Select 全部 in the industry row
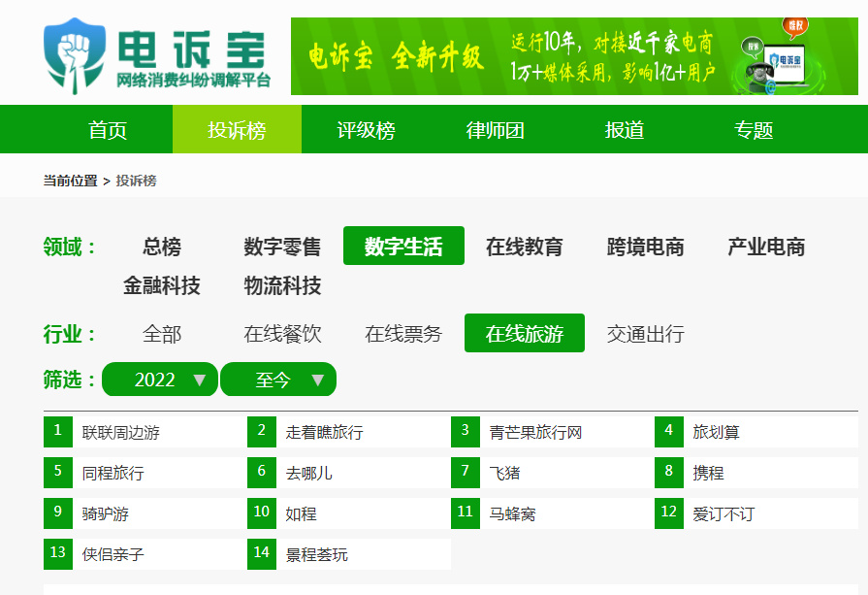Viewport: 868px width, 595px height. (162, 334)
